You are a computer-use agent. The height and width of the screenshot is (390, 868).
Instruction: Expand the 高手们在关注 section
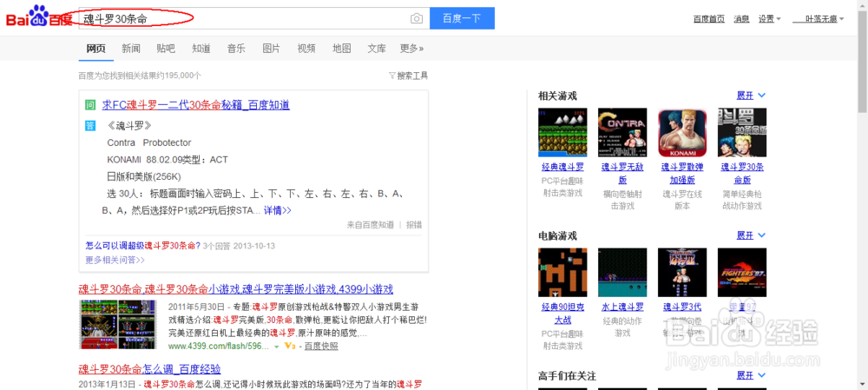(x=751, y=375)
